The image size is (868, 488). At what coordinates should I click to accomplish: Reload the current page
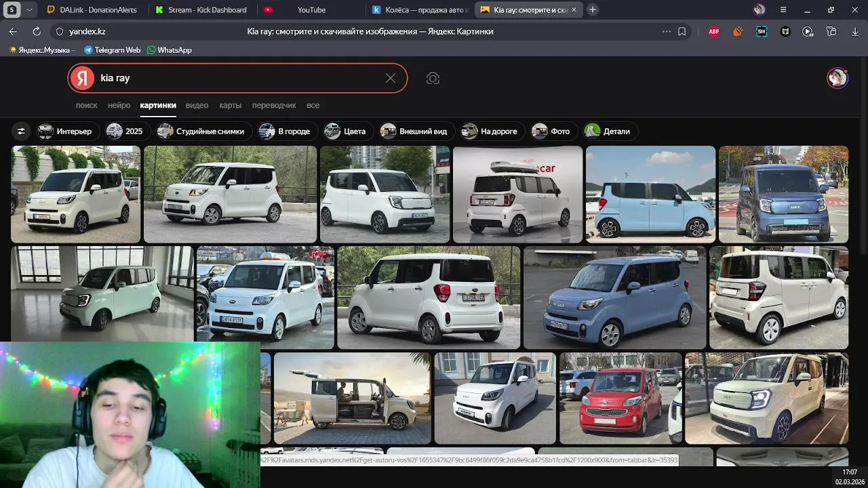[37, 31]
